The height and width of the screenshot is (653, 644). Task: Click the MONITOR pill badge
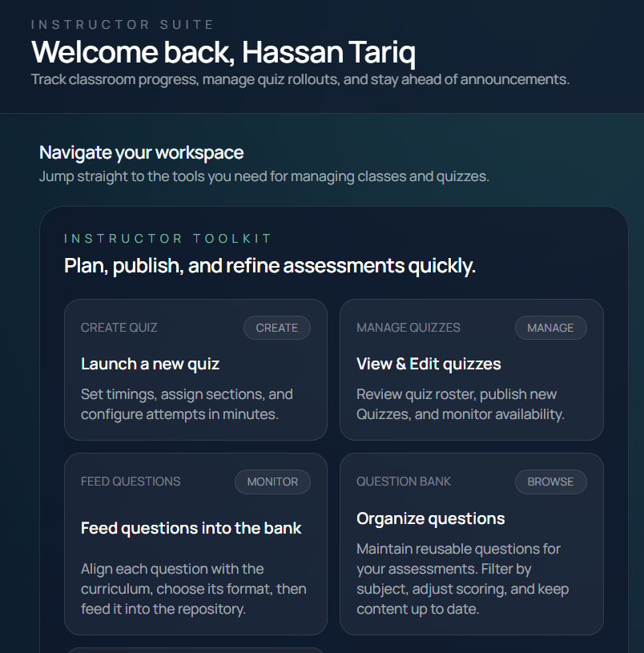click(x=272, y=482)
